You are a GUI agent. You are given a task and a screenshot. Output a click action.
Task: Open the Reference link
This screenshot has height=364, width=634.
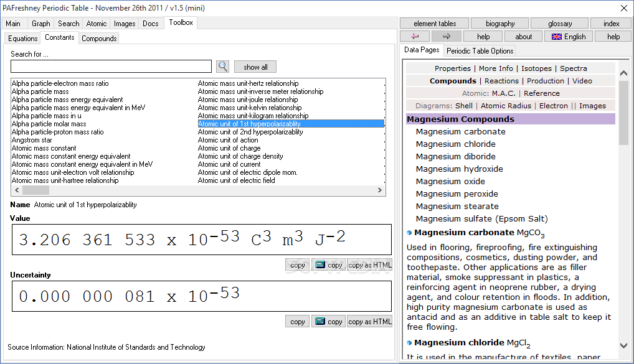[541, 93]
